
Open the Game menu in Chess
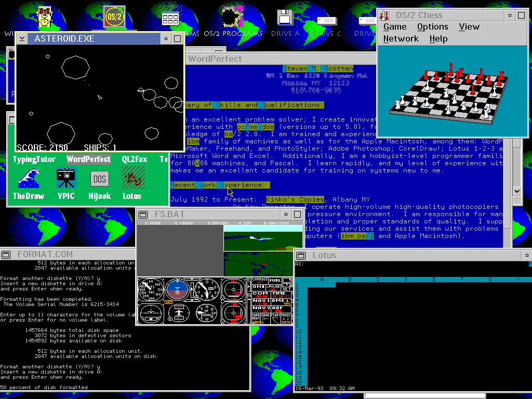click(x=395, y=27)
